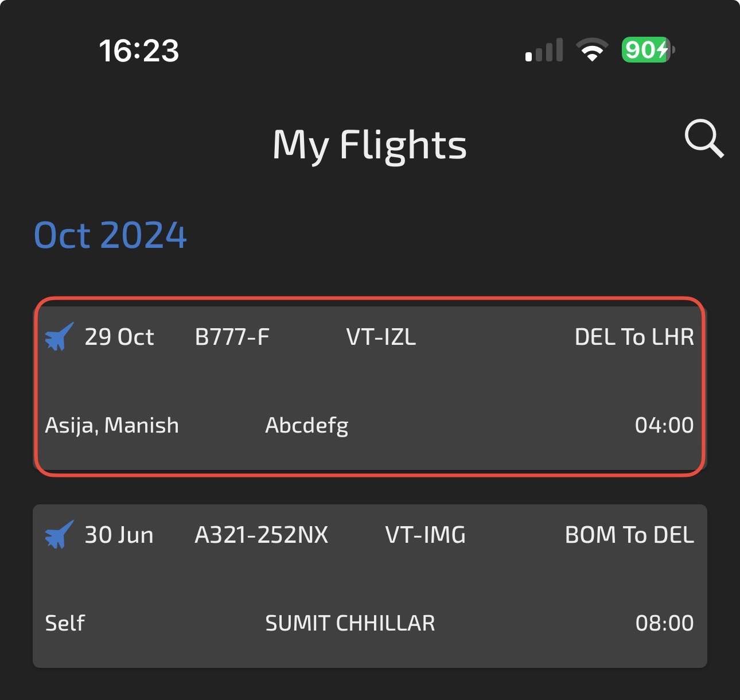Select the 29 Oct date label

119,337
